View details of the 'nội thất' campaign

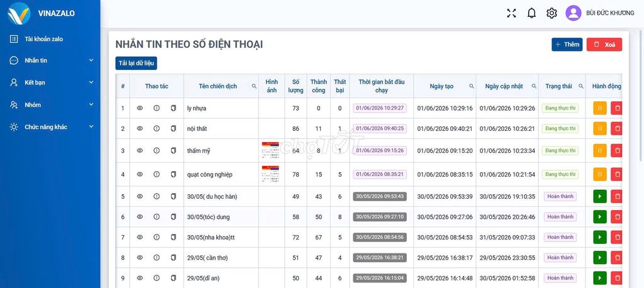(140, 128)
